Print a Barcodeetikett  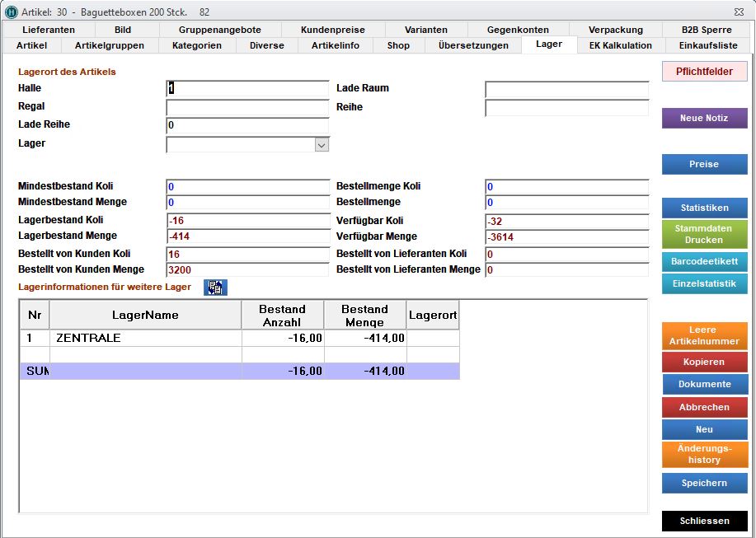point(704,262)
